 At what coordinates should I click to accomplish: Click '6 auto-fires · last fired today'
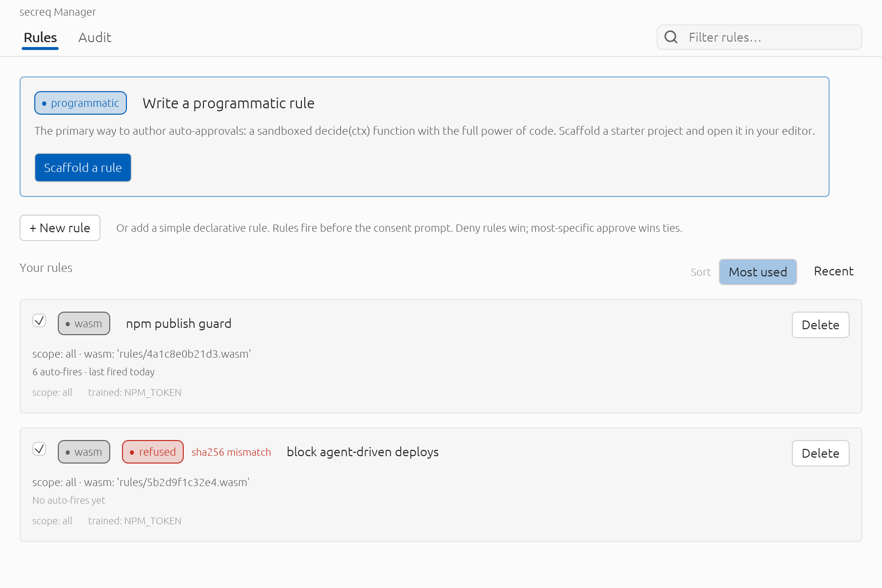coord(94,372)
